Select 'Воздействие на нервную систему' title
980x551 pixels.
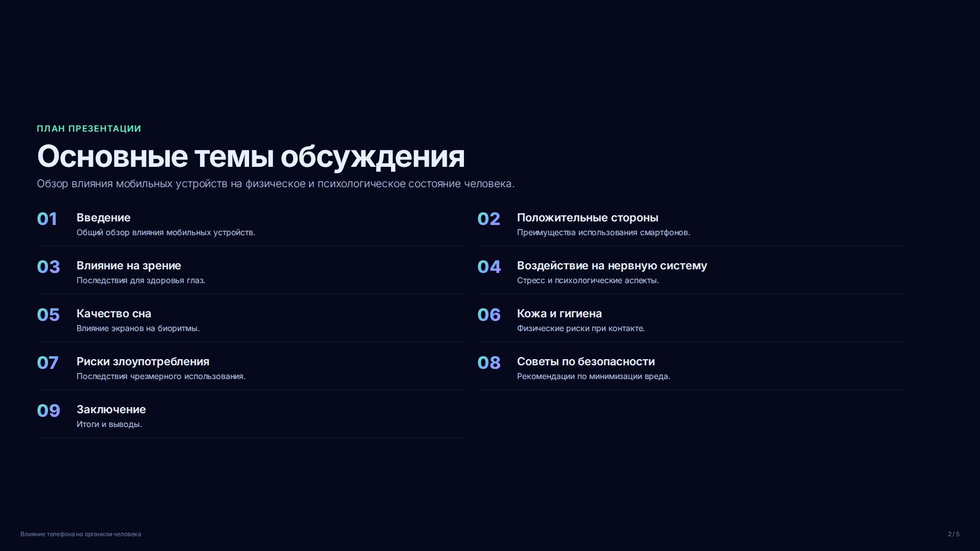(612, 266)
